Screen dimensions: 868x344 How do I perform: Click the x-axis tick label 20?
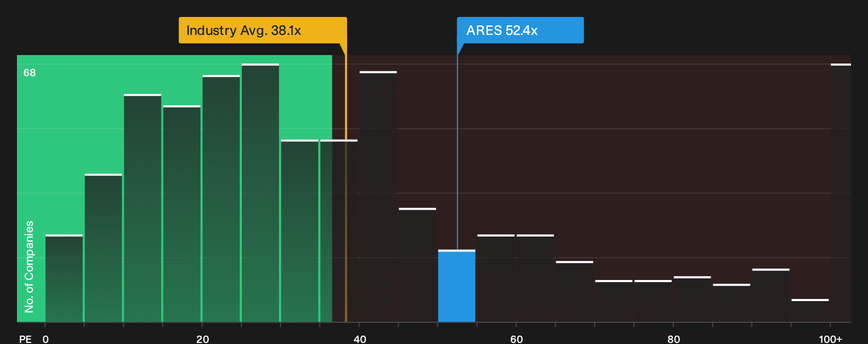[202, 339]
